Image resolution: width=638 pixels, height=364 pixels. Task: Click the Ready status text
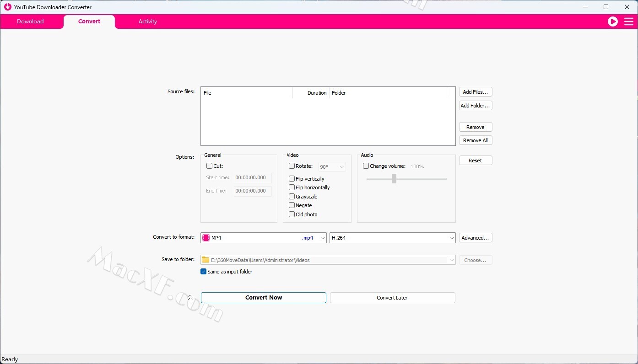[x=10, y=359]
